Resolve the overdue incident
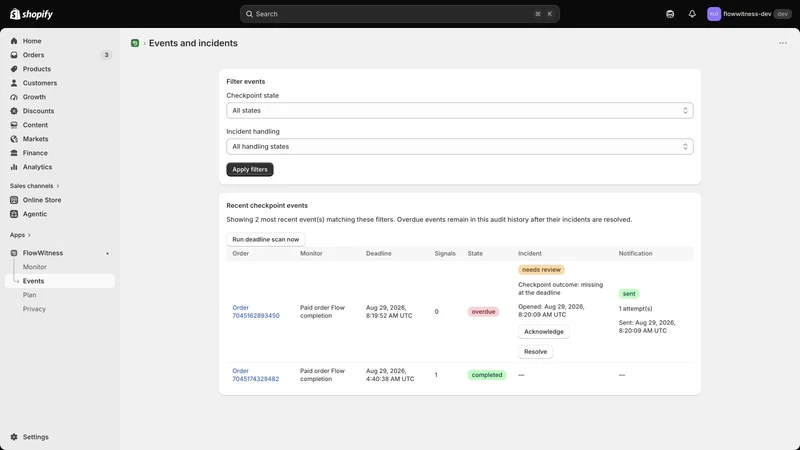Image resolution: width=800 pixels, height=450 pixels. tap(535, 352)
